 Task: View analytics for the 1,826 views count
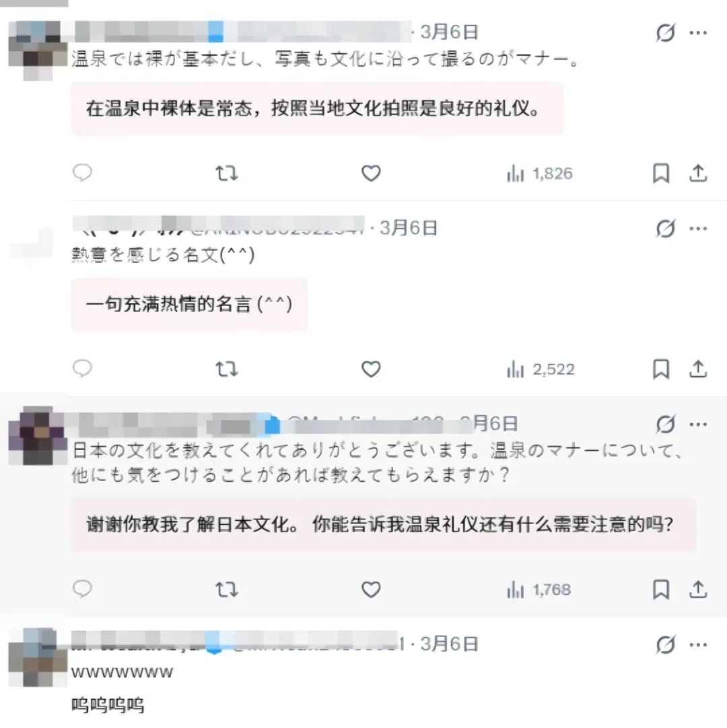[539, 174]
